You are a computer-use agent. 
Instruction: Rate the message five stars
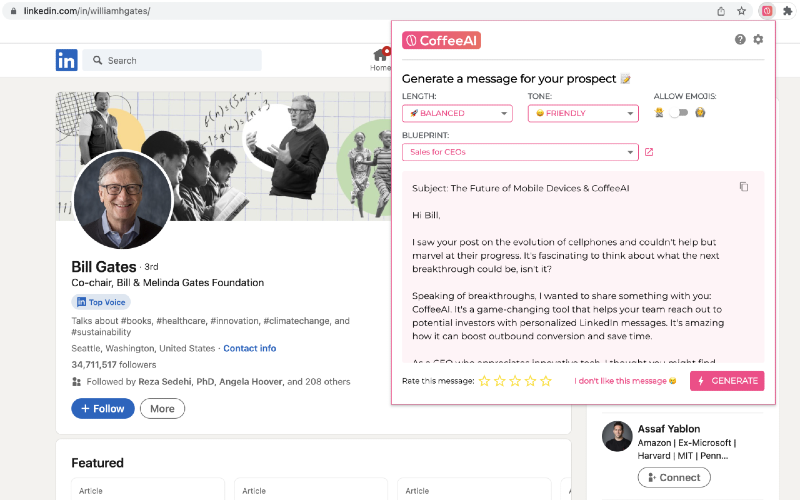[x=545, y=381]
